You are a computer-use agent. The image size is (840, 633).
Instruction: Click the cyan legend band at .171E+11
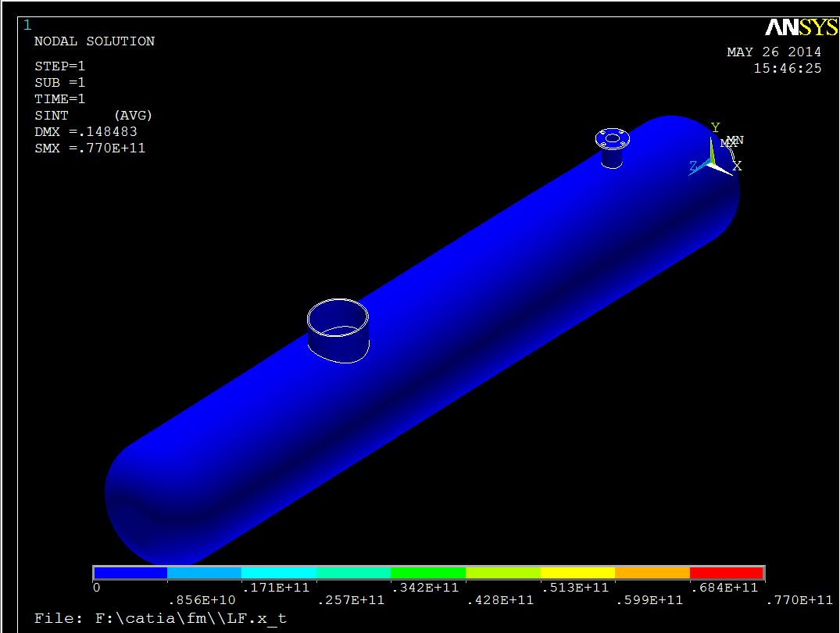point(279,573)
